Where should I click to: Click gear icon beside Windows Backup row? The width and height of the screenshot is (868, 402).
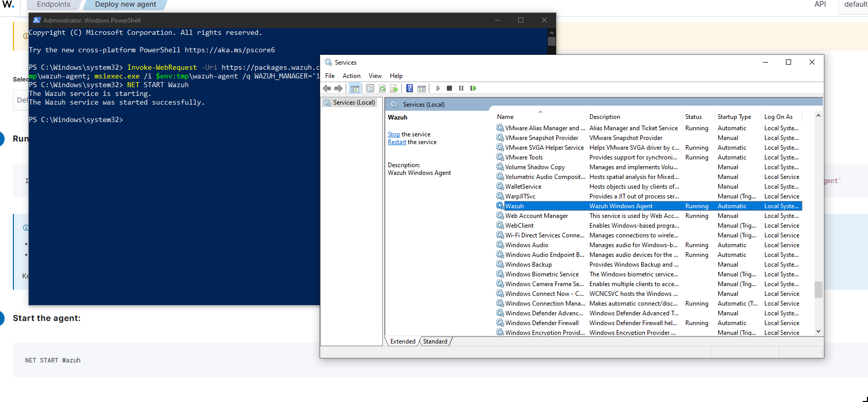pyautogui.click(x=500, y=264)
